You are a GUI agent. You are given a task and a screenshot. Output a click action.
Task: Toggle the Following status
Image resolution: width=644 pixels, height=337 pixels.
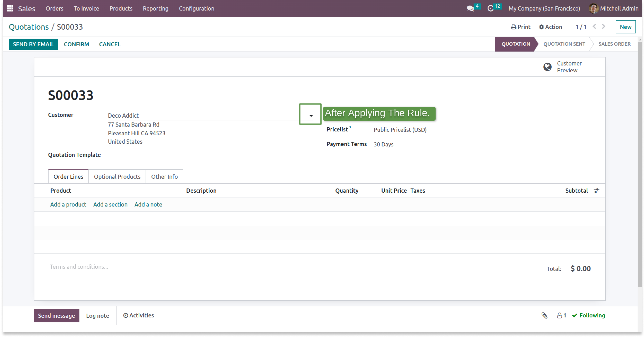point(589,315)
